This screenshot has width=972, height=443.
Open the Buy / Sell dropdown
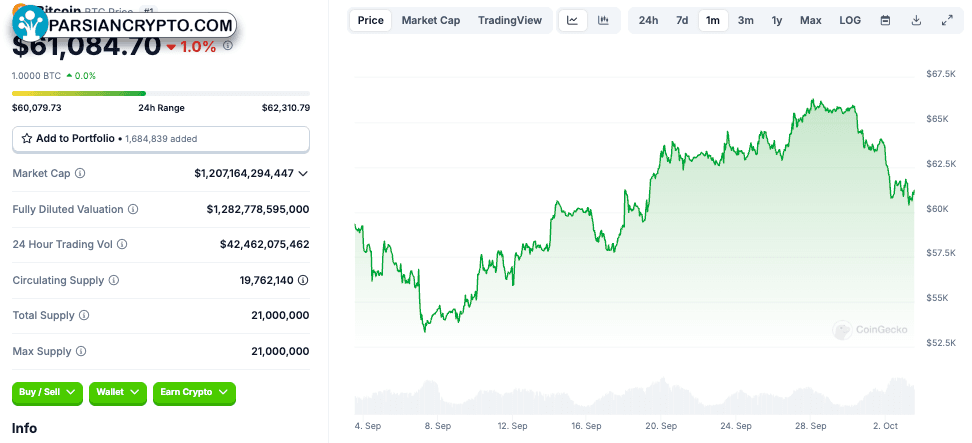tap(47, 393)
